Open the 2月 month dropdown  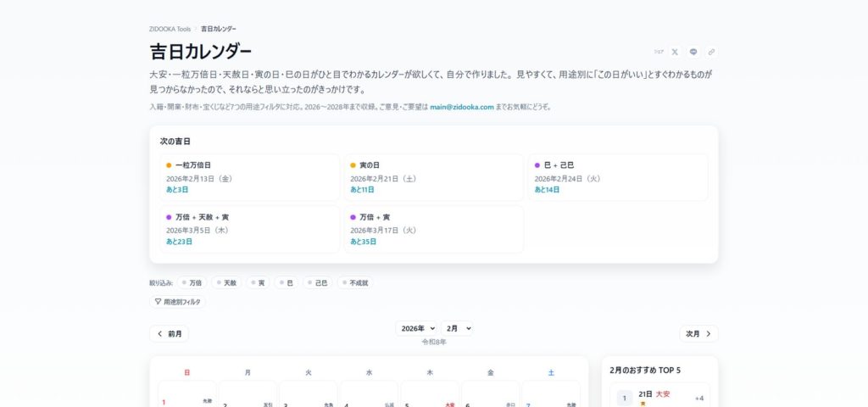point(457,328)
